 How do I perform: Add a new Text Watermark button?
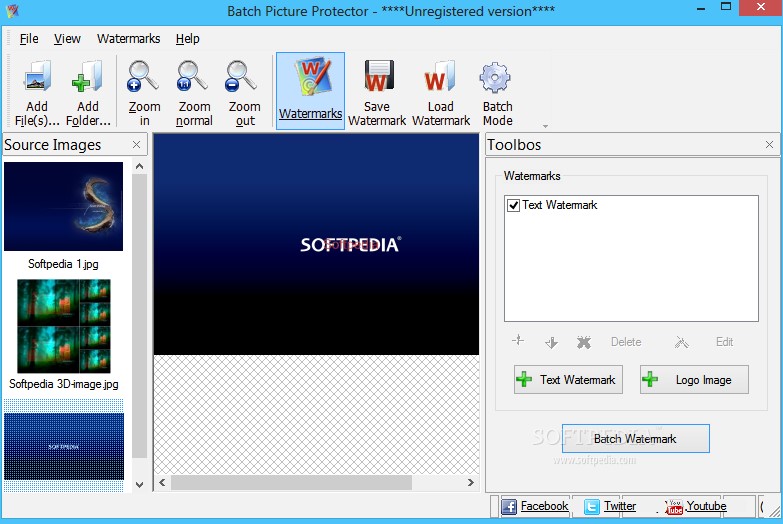568,380
